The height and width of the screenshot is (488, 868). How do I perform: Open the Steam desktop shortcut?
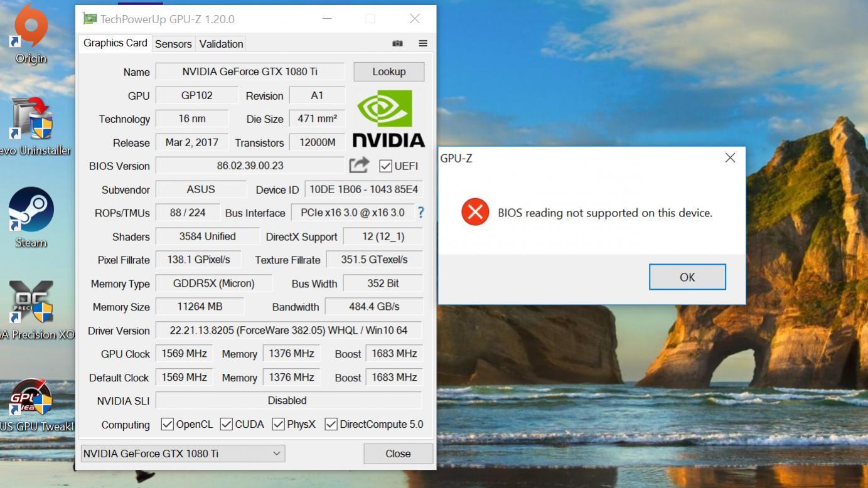pos(31,217)
